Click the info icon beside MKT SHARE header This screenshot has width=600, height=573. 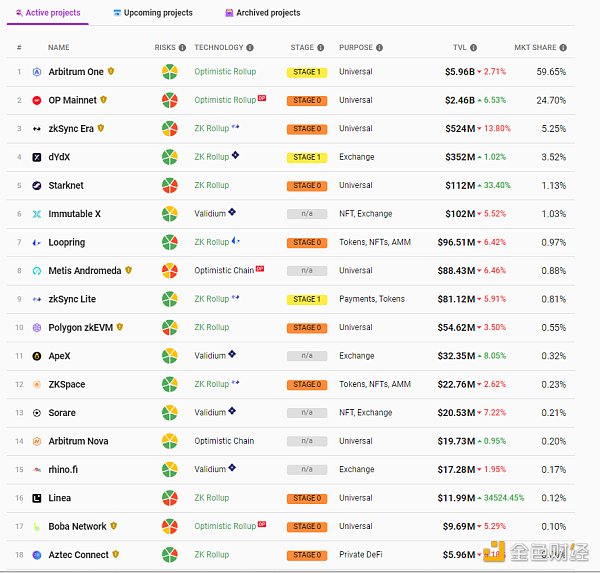[563, 48]
